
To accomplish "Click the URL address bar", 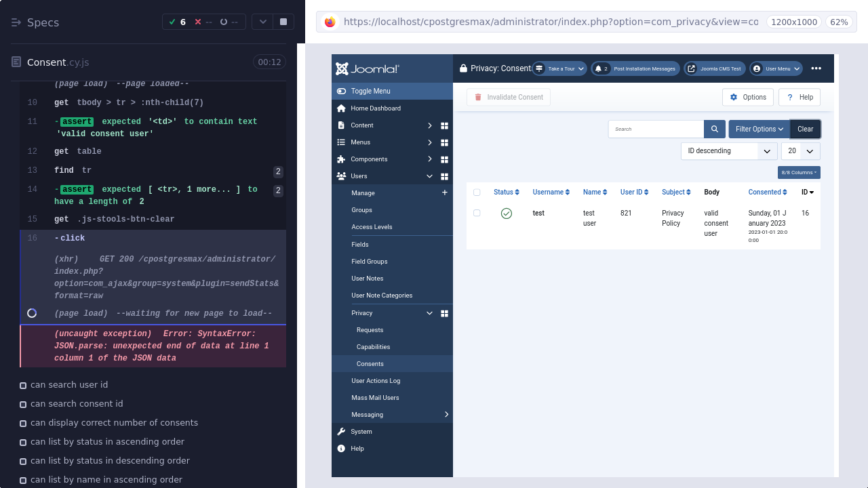I will (551, 22).
